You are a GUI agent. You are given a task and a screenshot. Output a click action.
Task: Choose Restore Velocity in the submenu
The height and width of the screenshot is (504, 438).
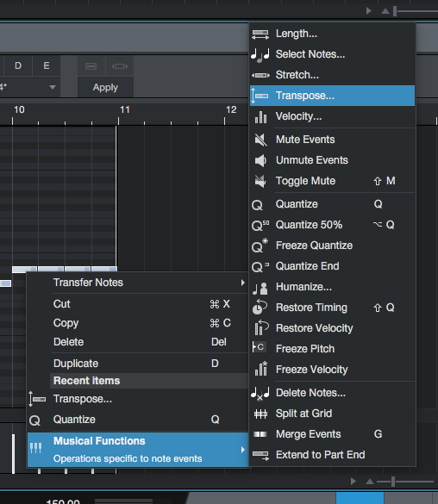pyautogui.click(x=332, y=328)
